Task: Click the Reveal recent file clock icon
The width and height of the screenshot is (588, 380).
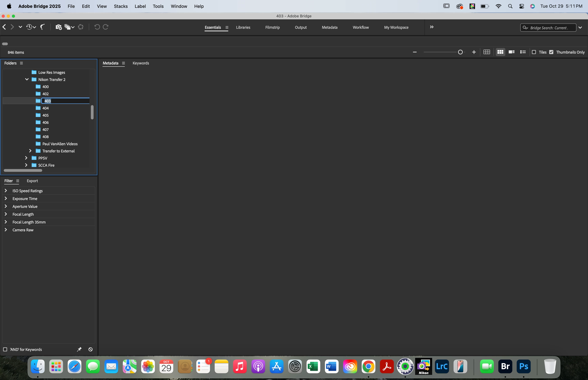Action: (29, 27)
